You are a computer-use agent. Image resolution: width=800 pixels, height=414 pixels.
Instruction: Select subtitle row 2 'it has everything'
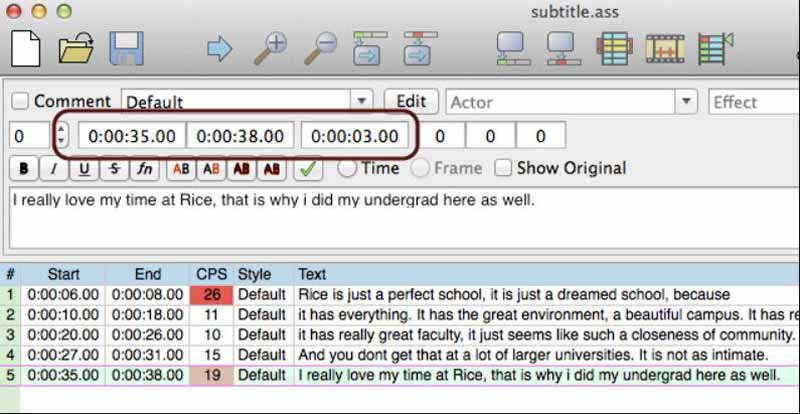(x=400, y=315)
